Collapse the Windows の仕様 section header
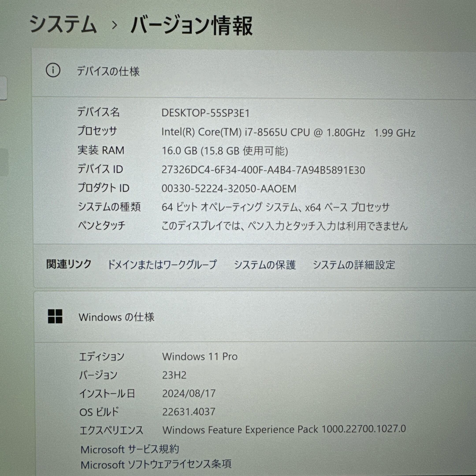Viewport: 476px width, 476px height. 255,317
